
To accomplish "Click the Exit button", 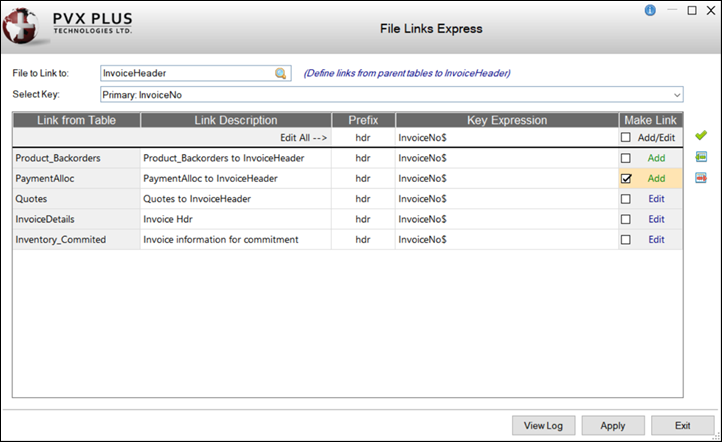I will pos(682,425).
